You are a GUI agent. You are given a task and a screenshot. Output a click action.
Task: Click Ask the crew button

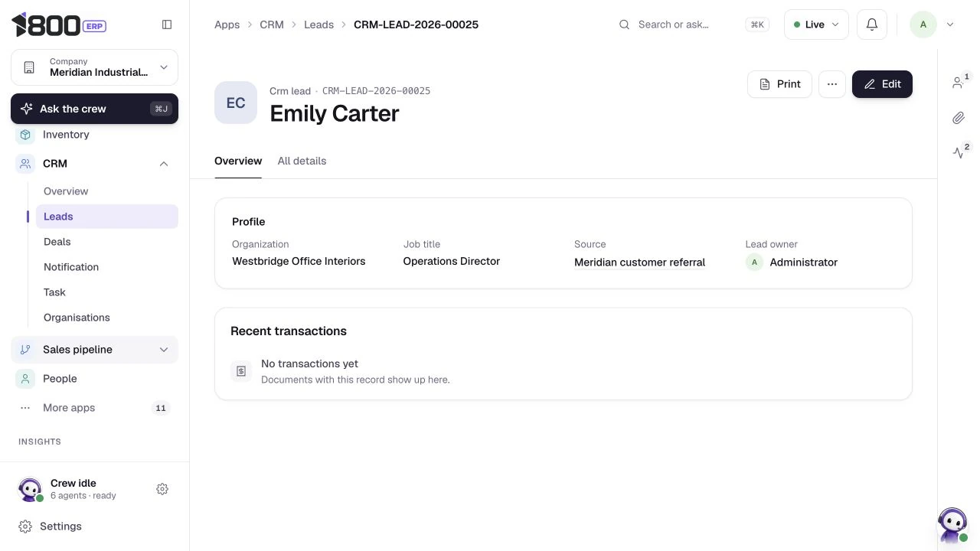tap(95, 109)
